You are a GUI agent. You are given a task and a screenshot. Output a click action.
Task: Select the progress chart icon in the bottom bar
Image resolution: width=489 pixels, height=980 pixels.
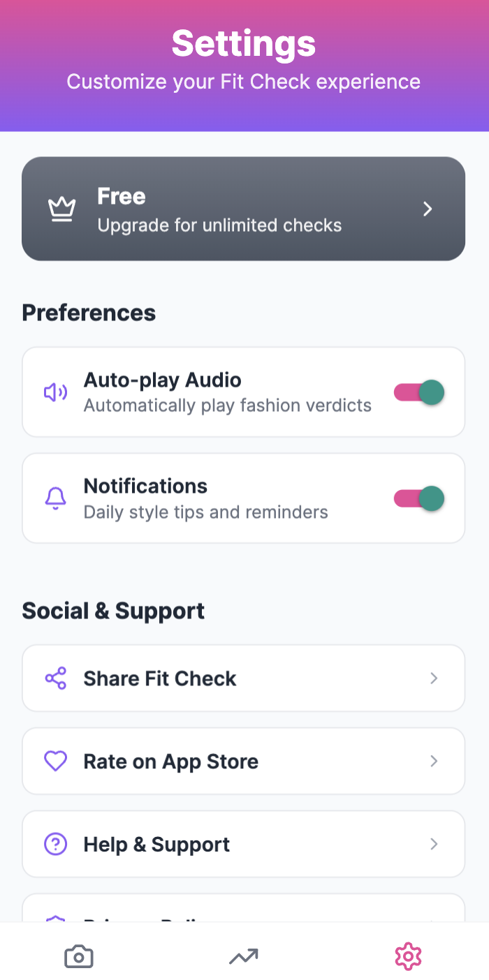coord(242,956)
